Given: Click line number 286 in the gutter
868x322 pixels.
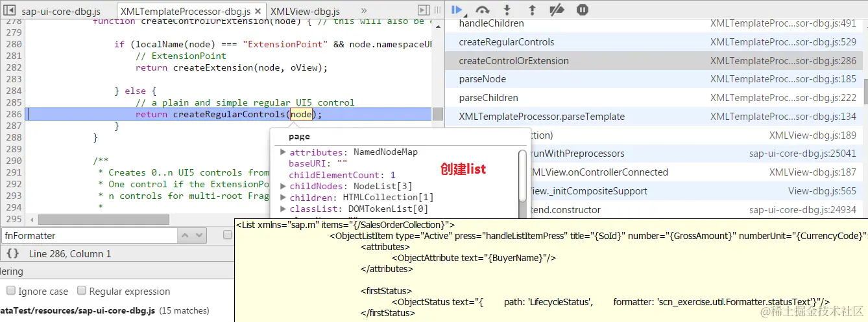Looking at the screenshot, I should coord(13,114).
